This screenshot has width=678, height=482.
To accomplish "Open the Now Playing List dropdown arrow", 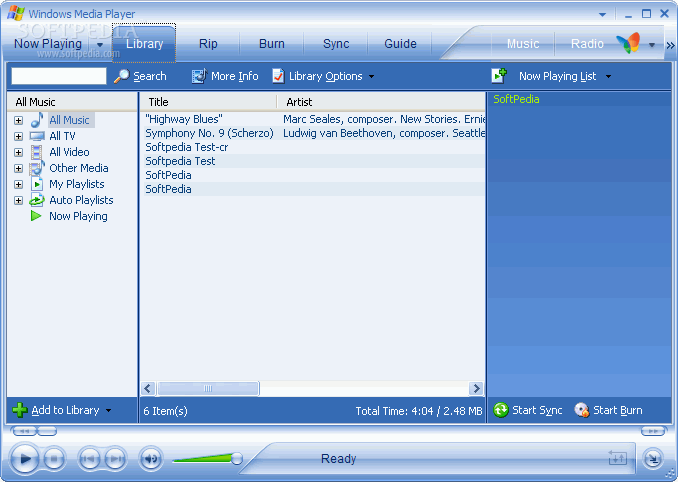I will (x=608, y=77).
